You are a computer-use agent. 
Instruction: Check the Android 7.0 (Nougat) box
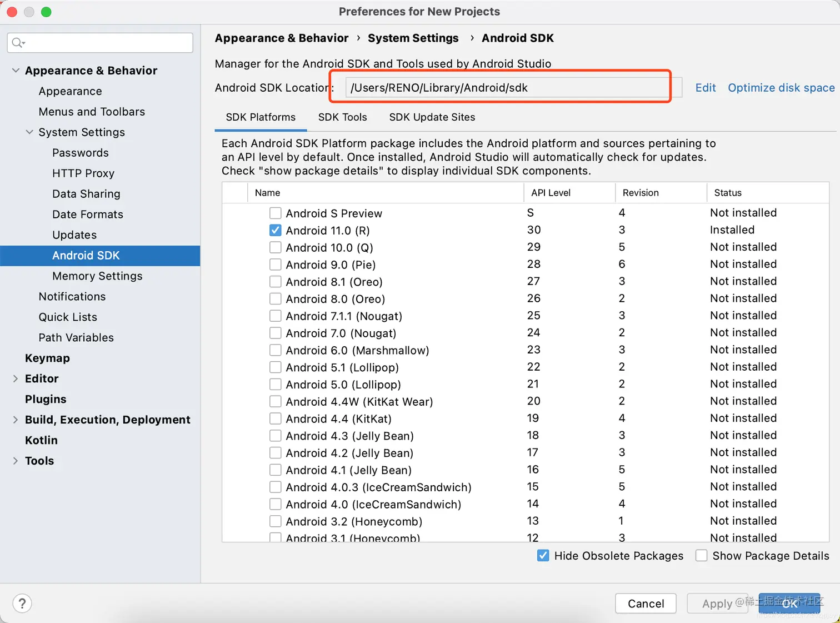[x=275, y=333]
